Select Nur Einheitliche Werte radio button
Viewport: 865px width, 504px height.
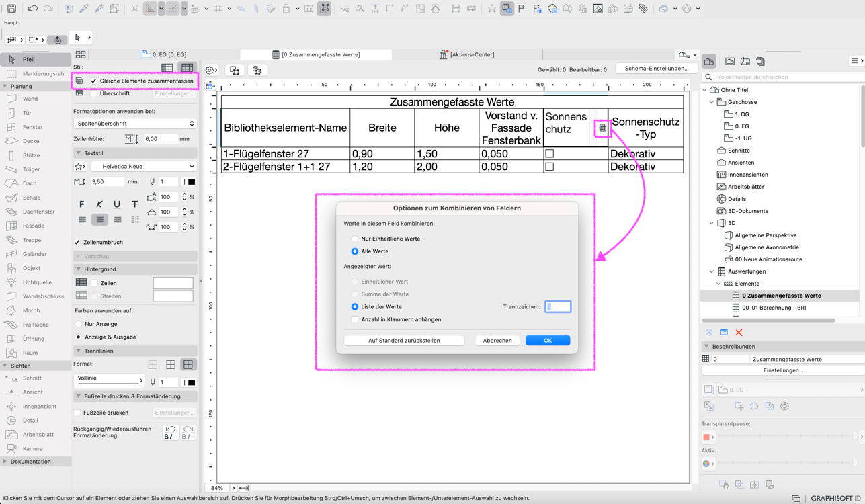(x=355, y=239)
